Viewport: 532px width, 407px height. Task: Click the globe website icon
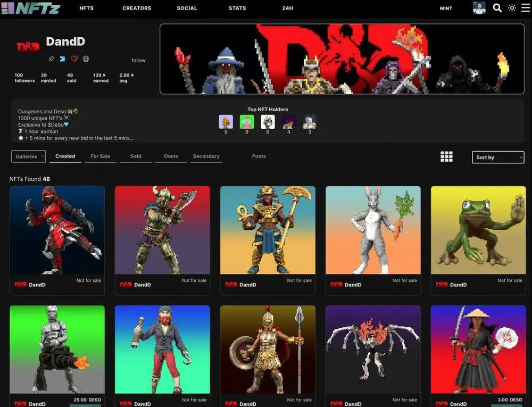pos(86,59)
